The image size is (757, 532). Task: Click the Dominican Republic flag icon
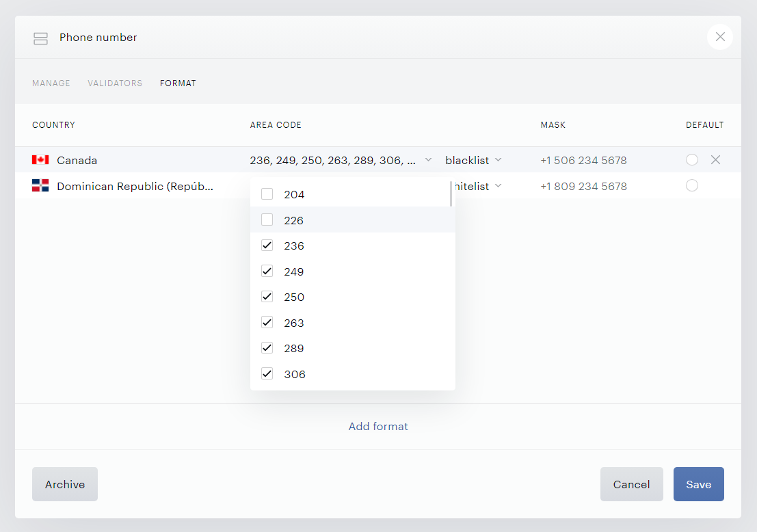point(40,185)
